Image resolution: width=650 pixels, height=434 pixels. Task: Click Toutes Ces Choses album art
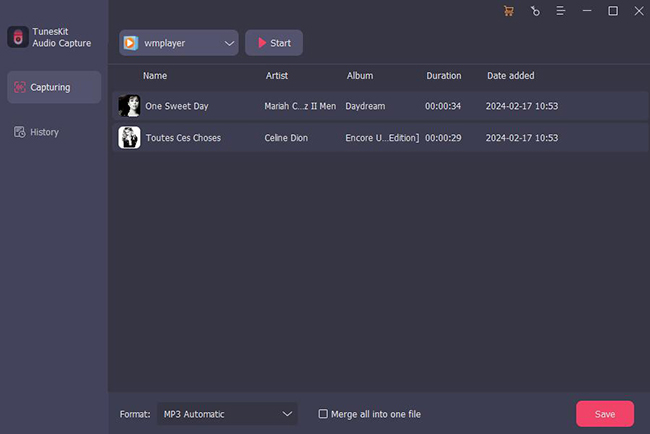tap(129, 138)
